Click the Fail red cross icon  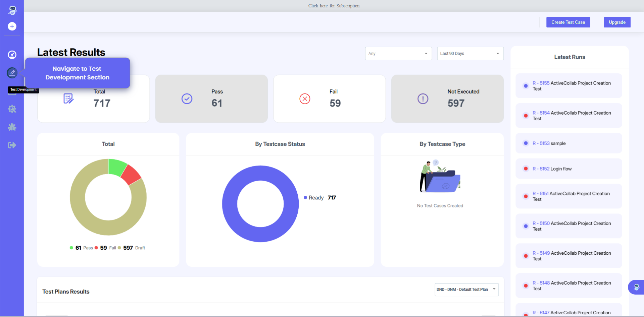[305, 99]
